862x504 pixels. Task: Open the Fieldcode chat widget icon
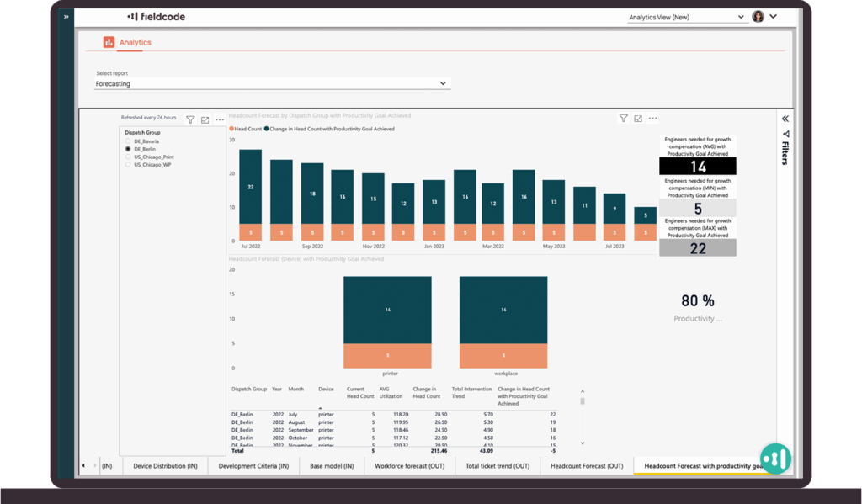click(774, 457)
